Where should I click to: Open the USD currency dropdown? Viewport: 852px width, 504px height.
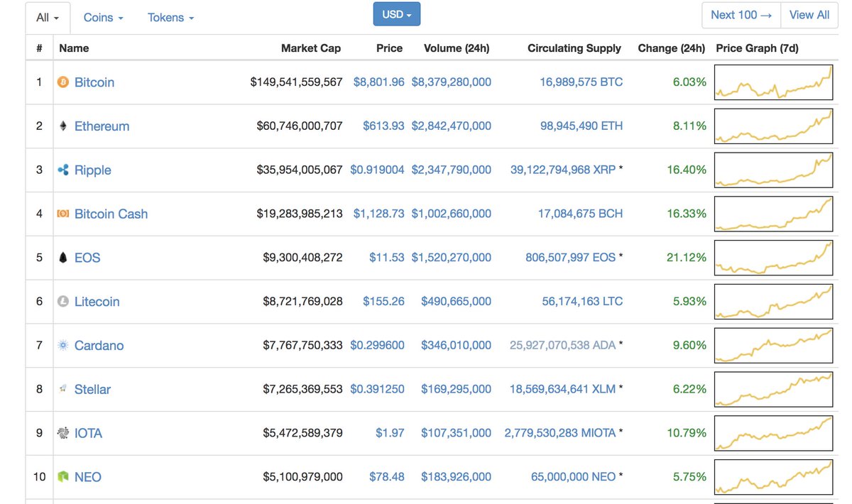point(397,14)
